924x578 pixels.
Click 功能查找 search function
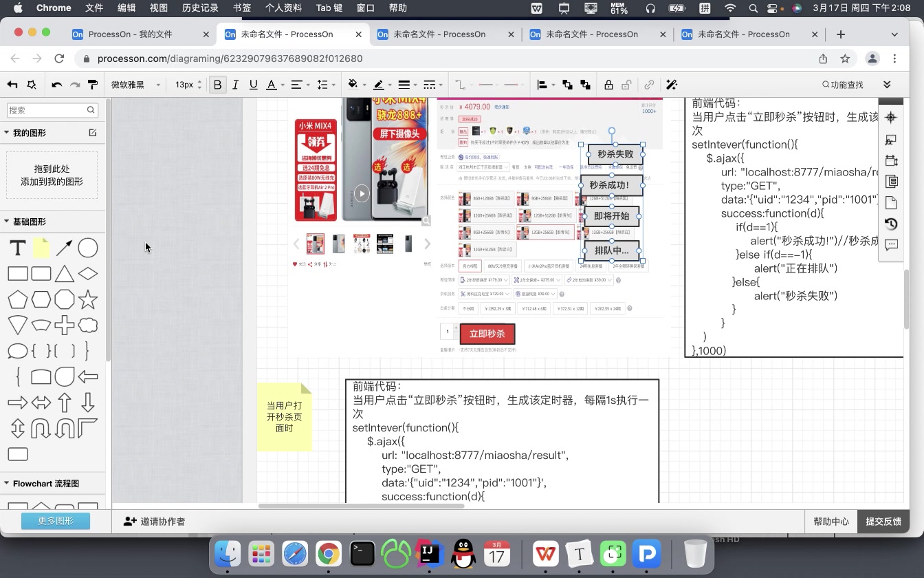(x=842, y=85)
